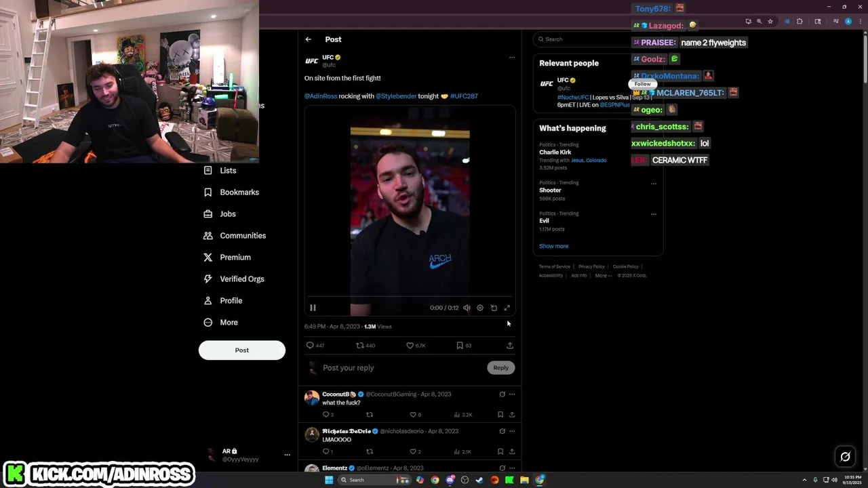Image resolution: width=868 pixels, height=488 pixels.
Task: Open Lists in the sidebar
Action: point(220,171)
